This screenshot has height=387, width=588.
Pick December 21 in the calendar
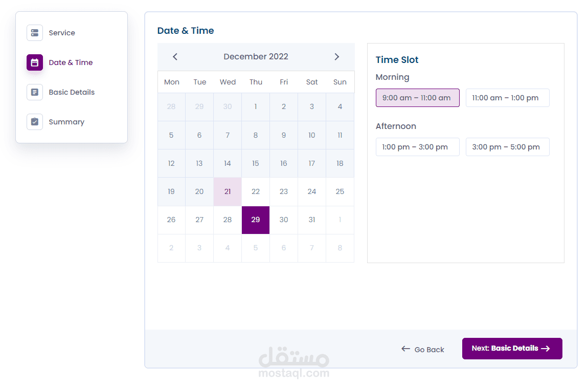click(228, 191)
